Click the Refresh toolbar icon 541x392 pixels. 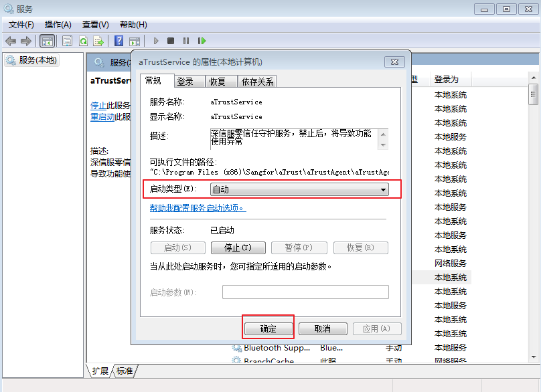(84, 41)
